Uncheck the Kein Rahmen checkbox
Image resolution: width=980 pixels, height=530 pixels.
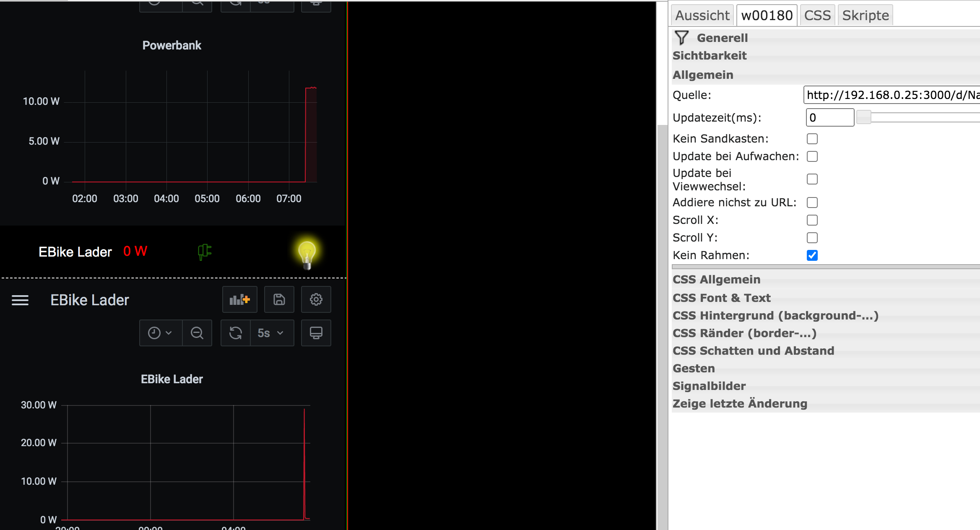(812, 255)
